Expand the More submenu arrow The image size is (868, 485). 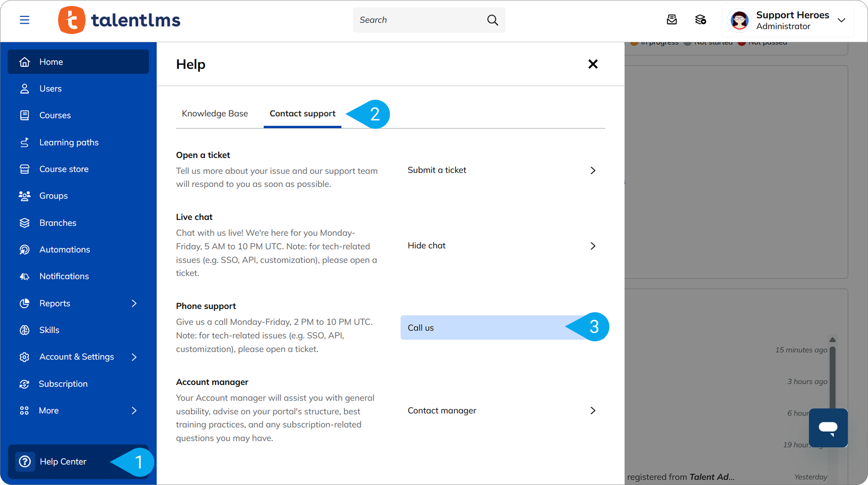(134, 411)
